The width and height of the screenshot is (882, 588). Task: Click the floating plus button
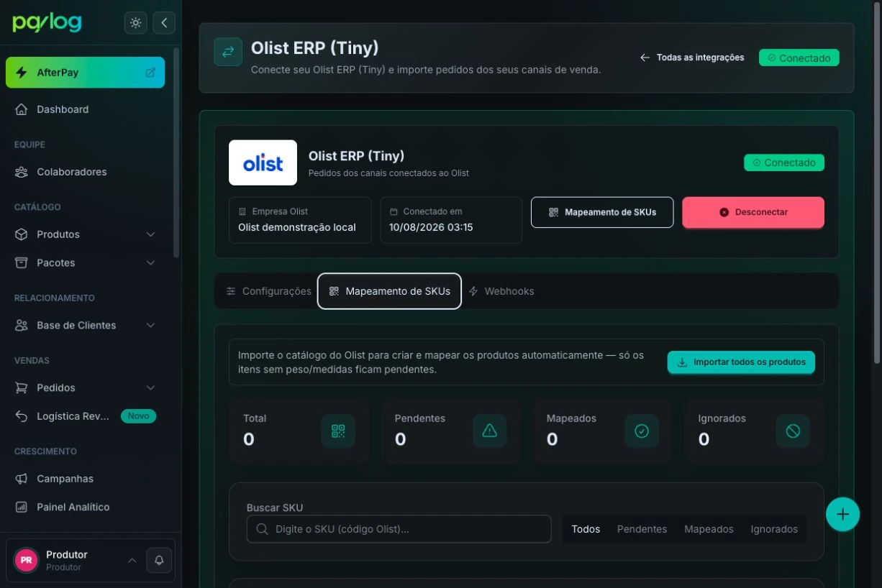pos(842,514)
